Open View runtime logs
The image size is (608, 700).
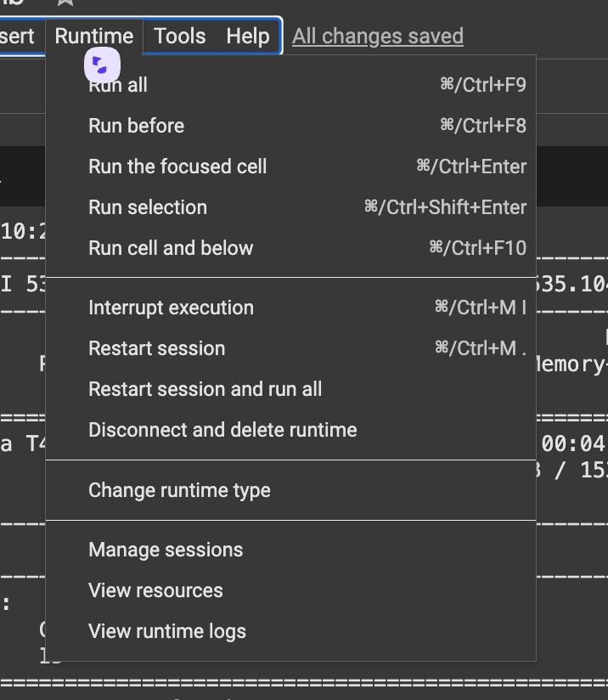click(x=167, y=631)
